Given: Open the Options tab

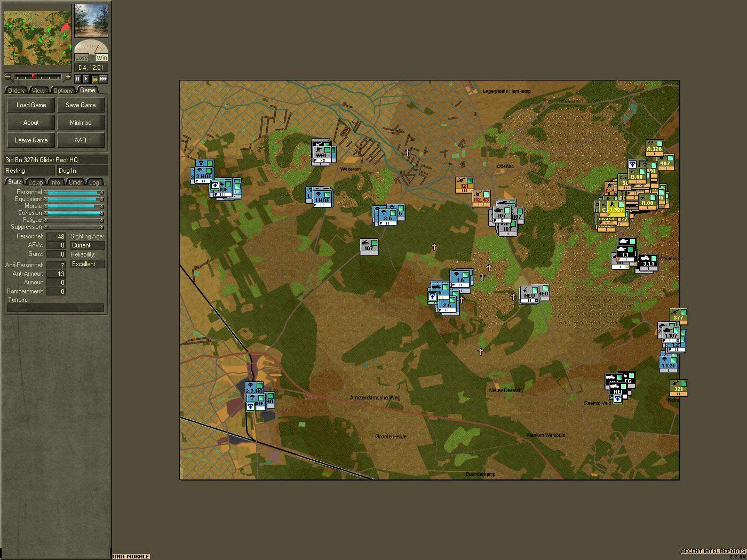Looking at the screenshot, I should tap(62, 91).
